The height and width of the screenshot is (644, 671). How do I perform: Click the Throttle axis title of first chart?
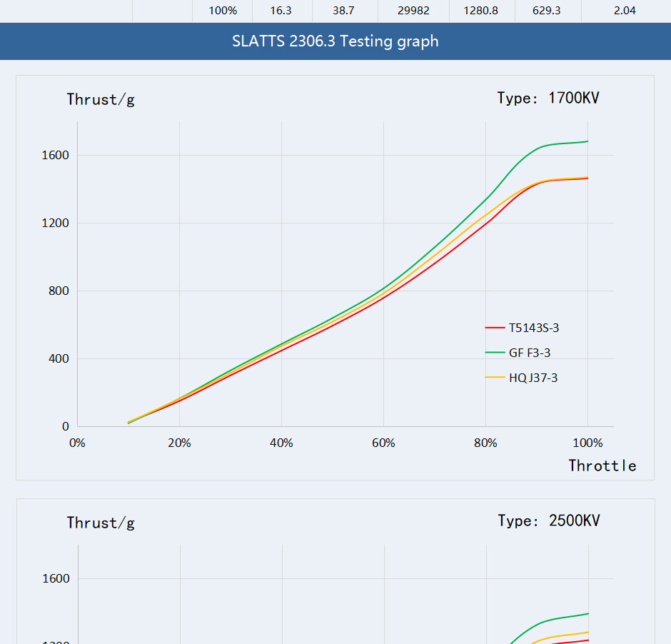(602, 466)
